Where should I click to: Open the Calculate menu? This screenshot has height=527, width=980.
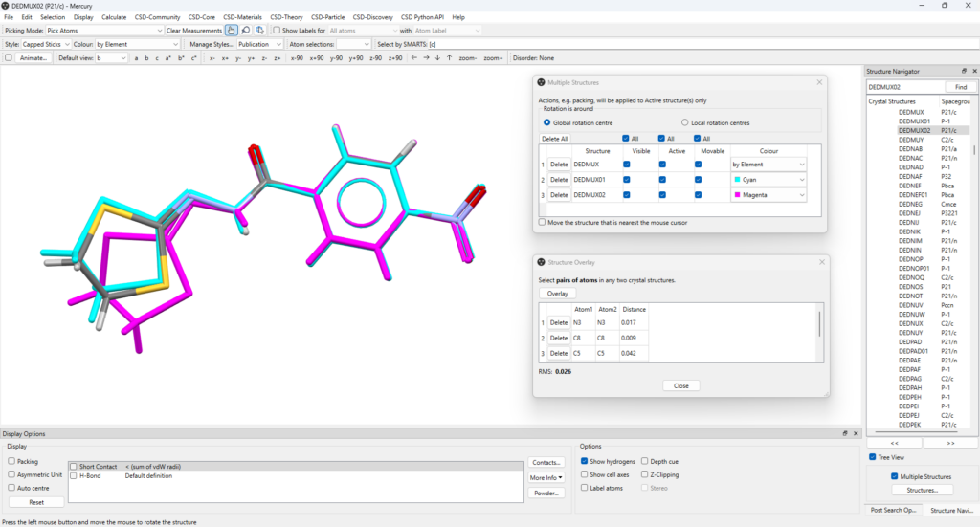tap(114, 17)
